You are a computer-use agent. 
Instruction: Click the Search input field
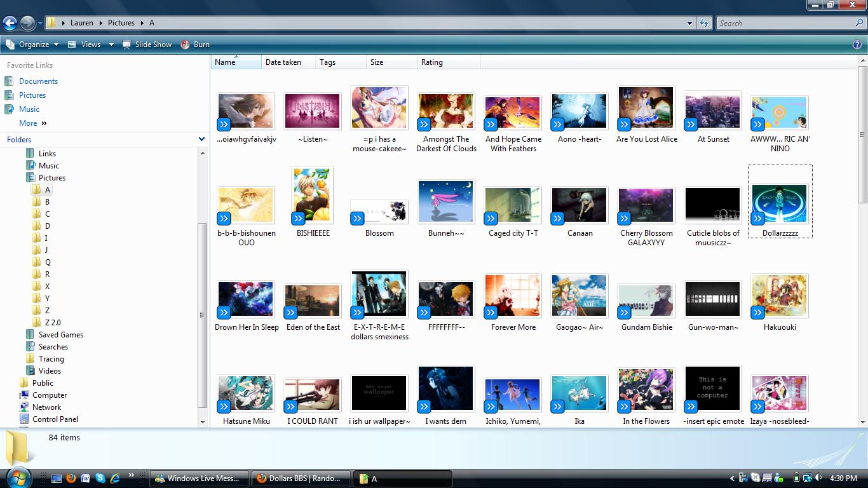coord(785,23)
